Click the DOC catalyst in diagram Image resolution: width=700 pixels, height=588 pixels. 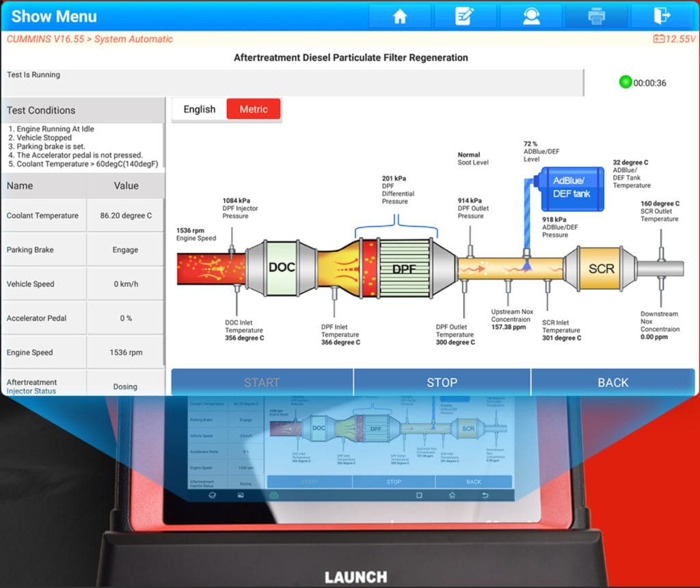point(282,267)
